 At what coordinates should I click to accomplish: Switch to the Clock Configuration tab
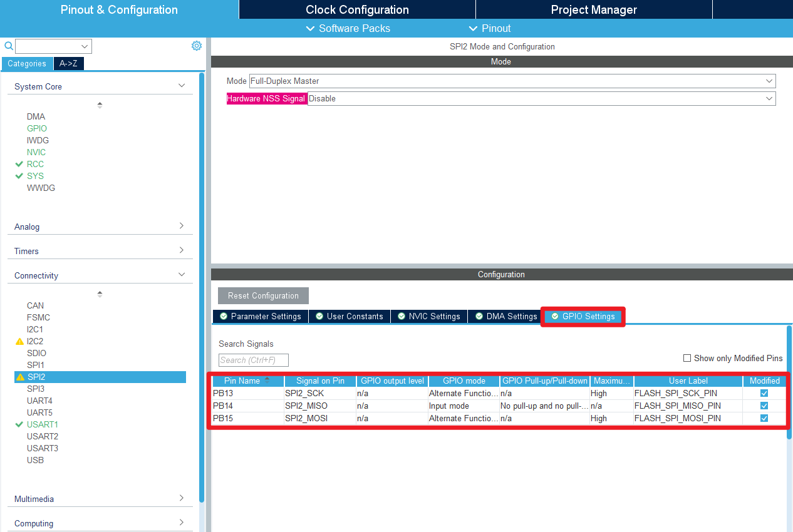357,9
